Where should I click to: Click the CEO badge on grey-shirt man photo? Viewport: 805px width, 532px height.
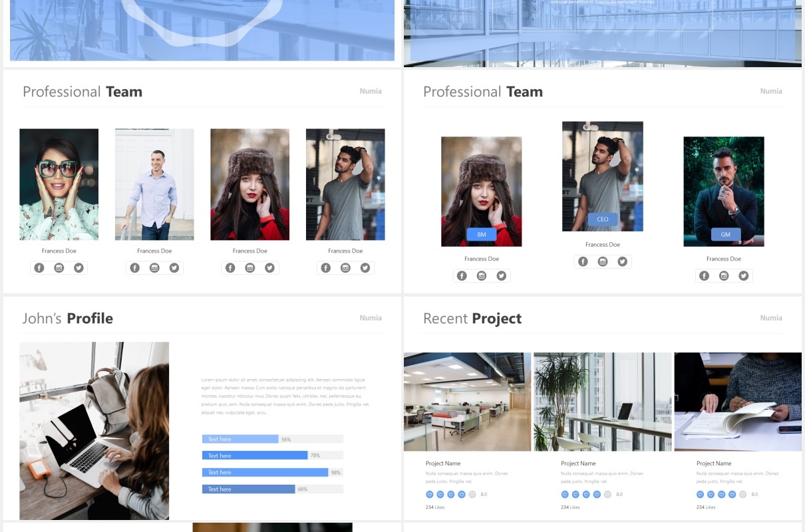603,219
